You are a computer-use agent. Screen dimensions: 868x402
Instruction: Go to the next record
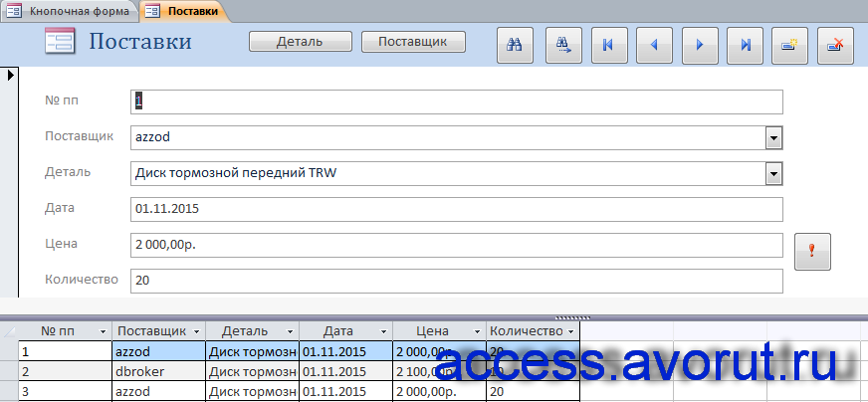coord(700,45)
